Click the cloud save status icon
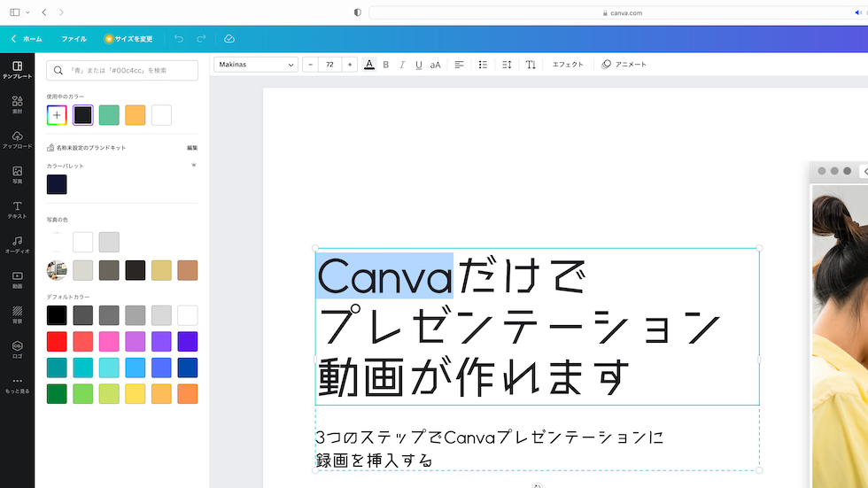 click(229, 39)
